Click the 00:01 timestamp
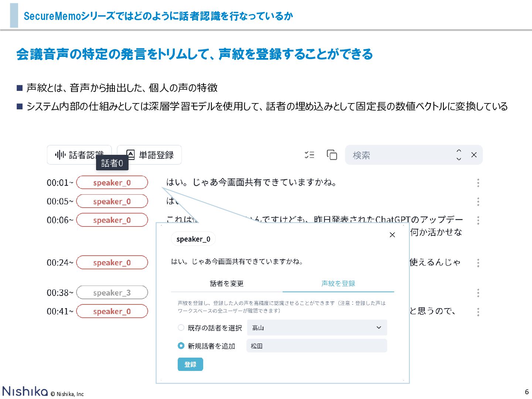The image size is (532, 399). tap(59, 183)
